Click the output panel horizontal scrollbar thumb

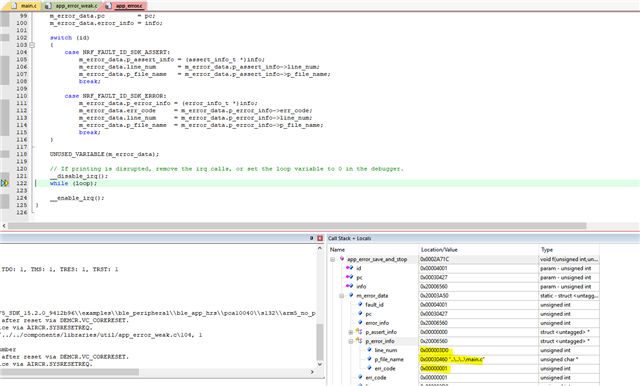[69, 372]
